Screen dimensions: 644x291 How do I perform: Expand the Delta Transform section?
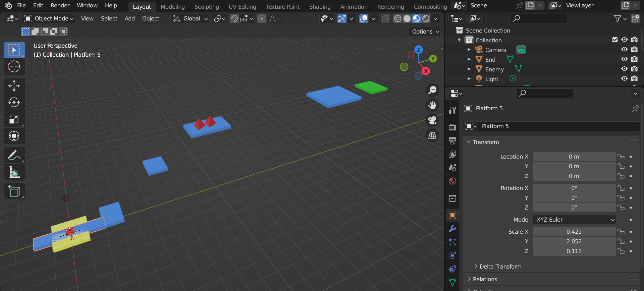coord(500,267)
